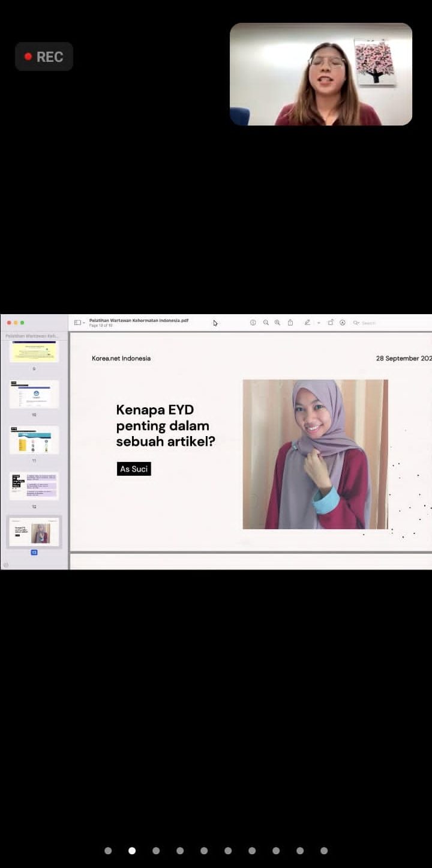Screen dimensions: 432x868
Task: Select page 9 thumbnail in sidebar
Action: [34, 352]
